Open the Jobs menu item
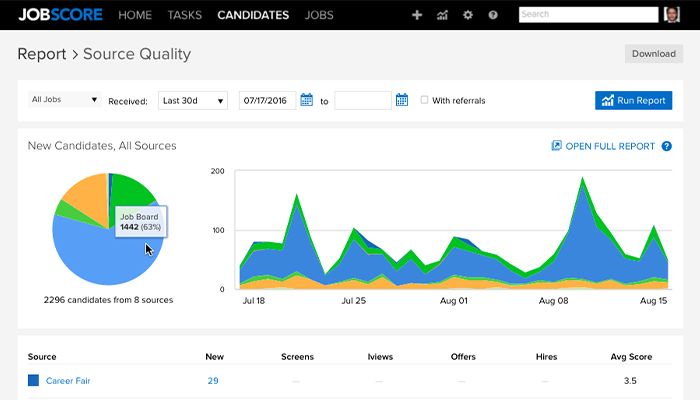This screenshot has width=700, height=400. click(x=319, y=15)
